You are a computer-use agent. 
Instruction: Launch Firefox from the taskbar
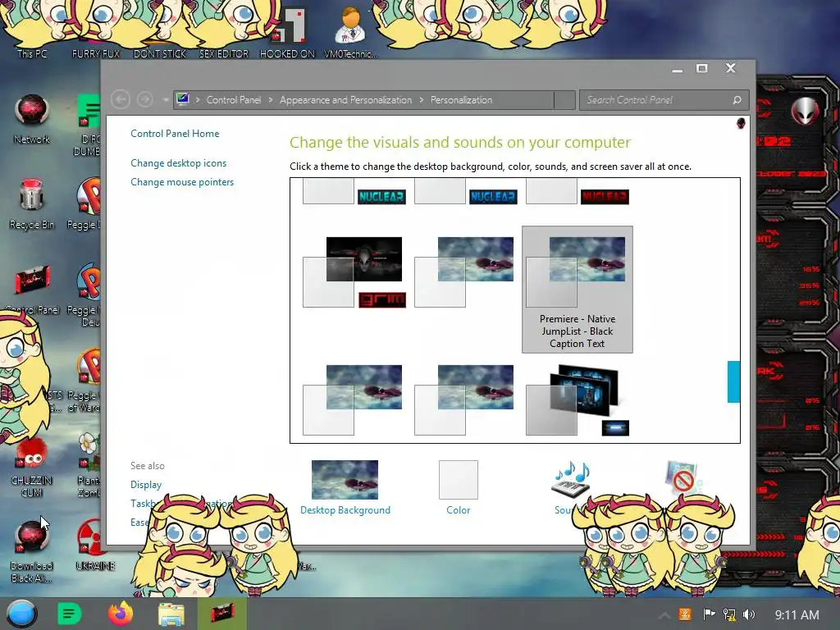(x=120, y=614)
